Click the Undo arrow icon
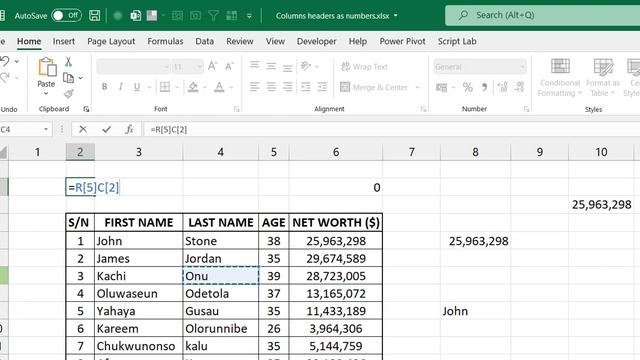This screenshot has width=640, height=360. pos(5,61)
